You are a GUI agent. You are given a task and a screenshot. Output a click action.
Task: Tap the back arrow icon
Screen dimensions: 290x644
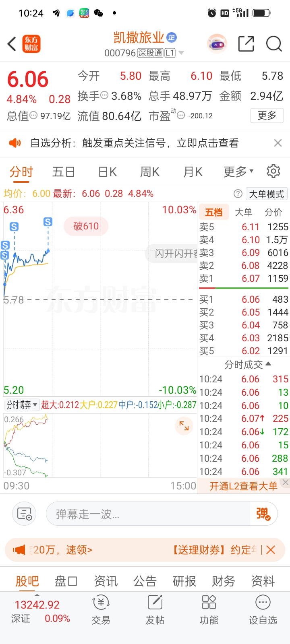(x=12, y=44)
